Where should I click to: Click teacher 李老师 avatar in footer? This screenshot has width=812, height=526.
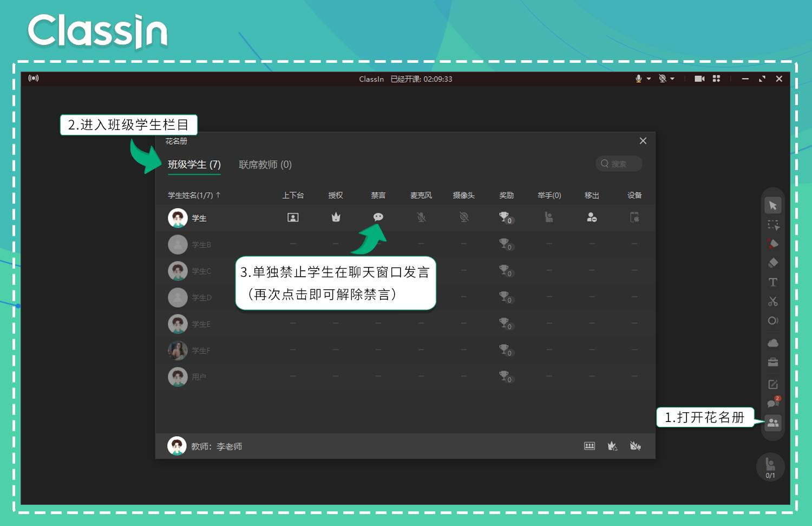click(176, 446)
